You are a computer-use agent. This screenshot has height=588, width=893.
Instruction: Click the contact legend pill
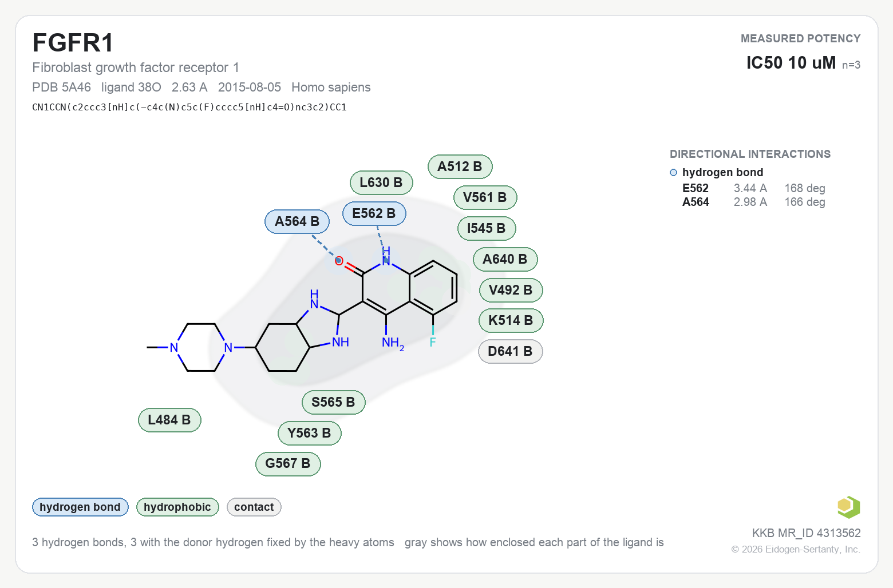pyautogui.click(x=254, y=507)
